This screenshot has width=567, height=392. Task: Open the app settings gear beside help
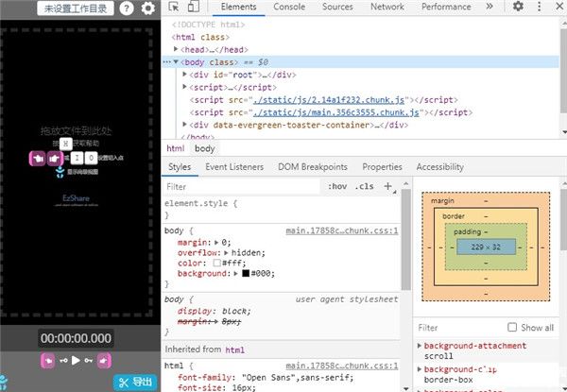click(x=148, y=8)
